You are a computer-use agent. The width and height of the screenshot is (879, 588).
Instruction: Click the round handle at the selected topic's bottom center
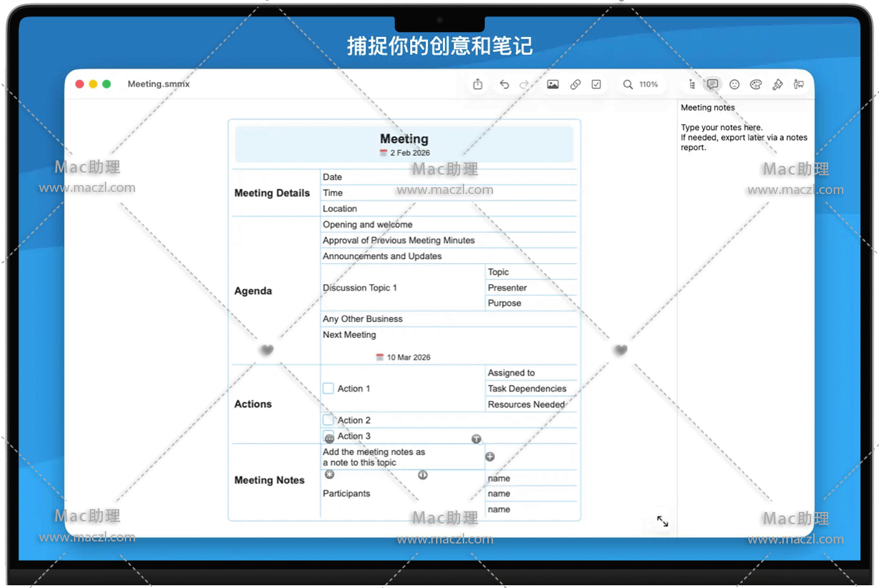click(423, 474)
